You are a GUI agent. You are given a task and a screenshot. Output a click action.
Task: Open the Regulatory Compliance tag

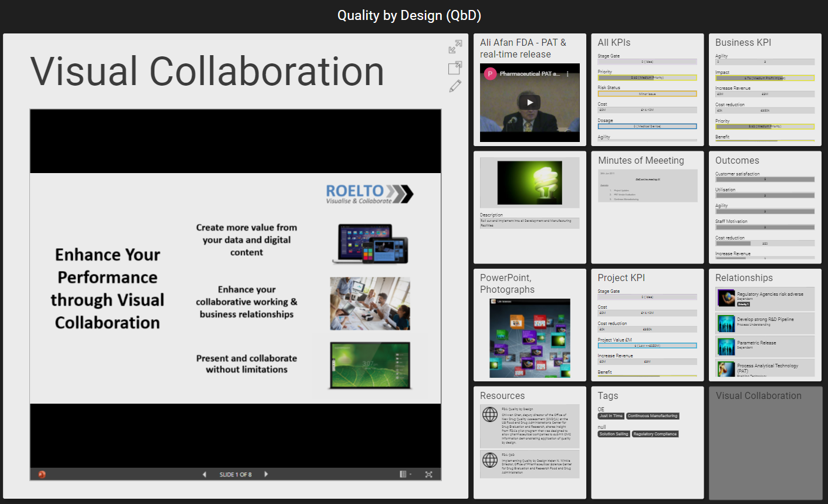click(655, 434)
